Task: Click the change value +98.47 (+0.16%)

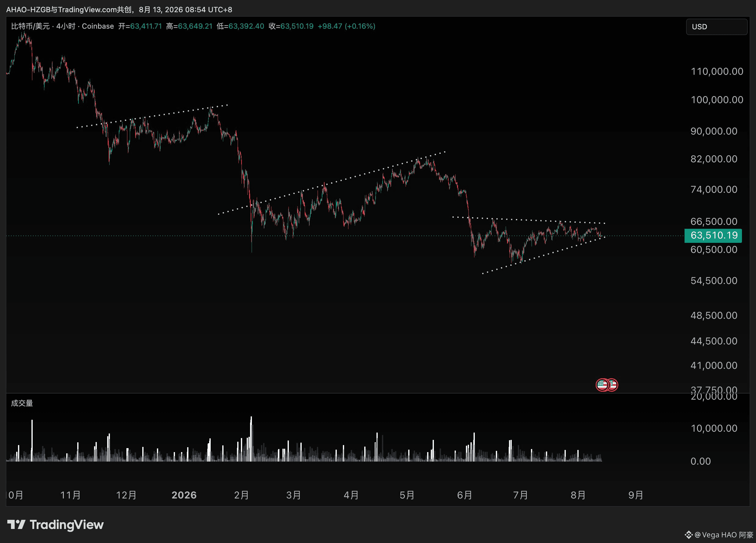Action: 346,26
